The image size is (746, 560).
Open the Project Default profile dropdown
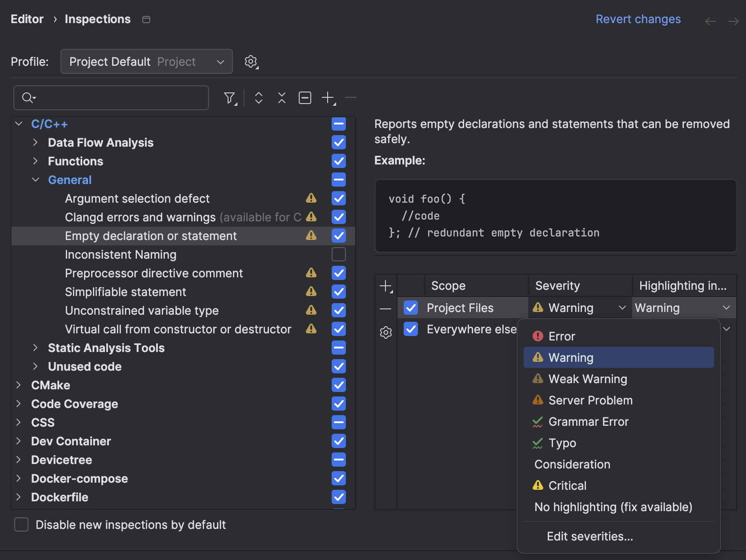click(146, 61)
